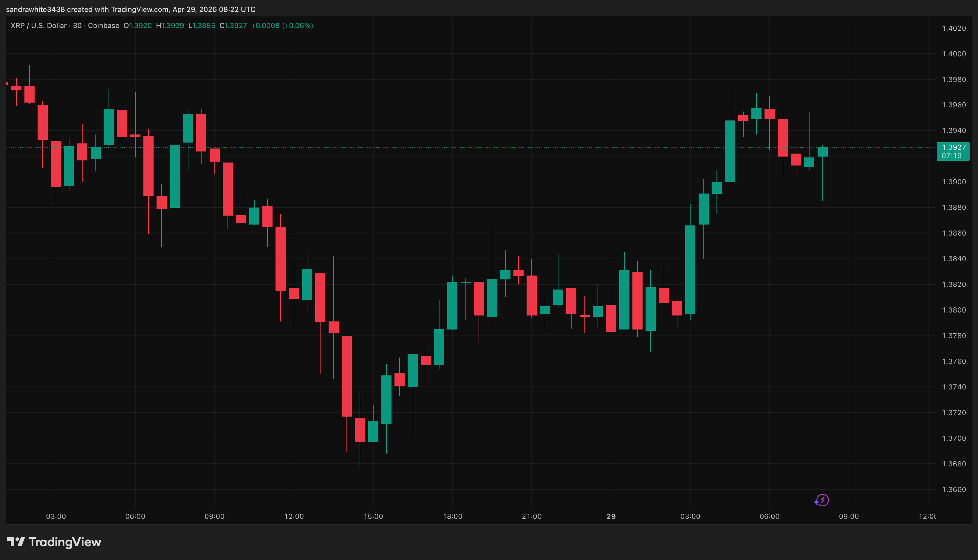The width and height of the screenshot is (978, 560).
Task: Click the green 1.3927 price label with countdown
Action: pos(953,151)
